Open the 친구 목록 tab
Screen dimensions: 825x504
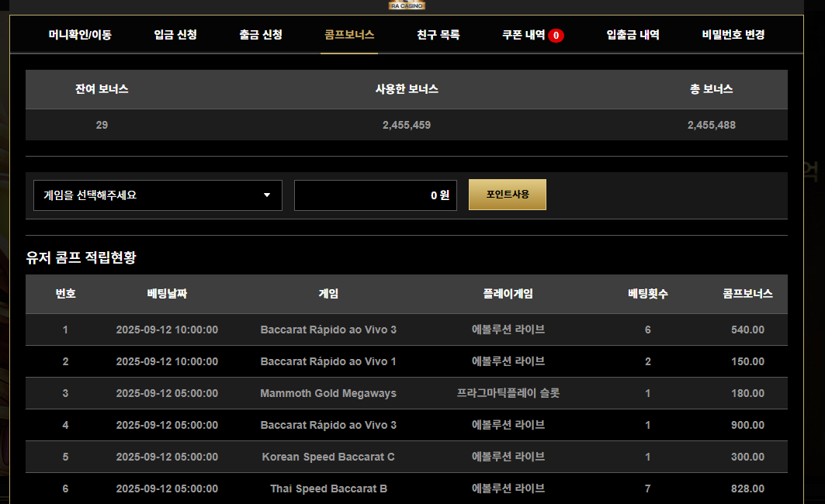[x=438, y=35]
